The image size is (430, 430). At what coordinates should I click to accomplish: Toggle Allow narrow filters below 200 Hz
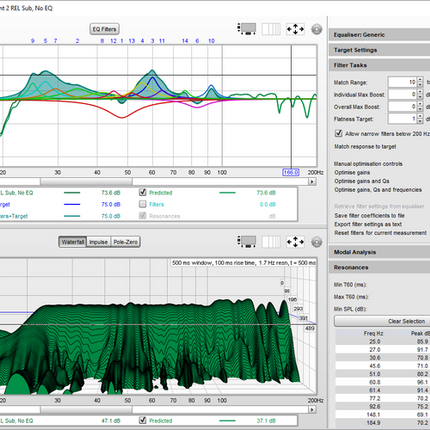point(338,134)
